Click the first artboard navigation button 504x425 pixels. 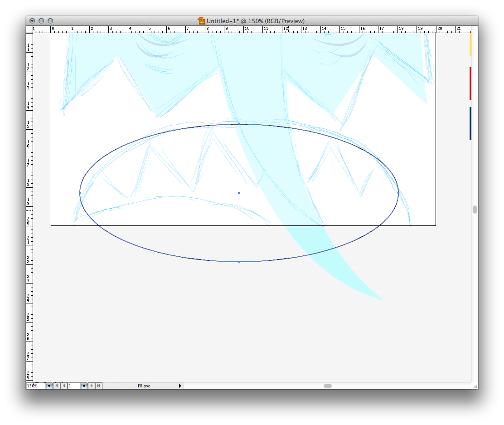click(x=56, y=386)
